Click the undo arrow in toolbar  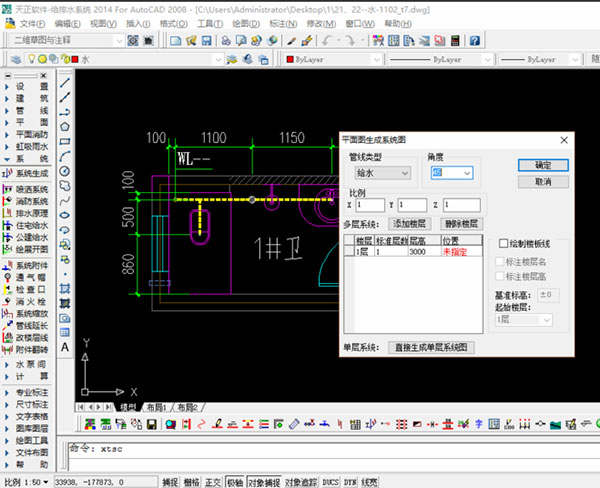326,41
